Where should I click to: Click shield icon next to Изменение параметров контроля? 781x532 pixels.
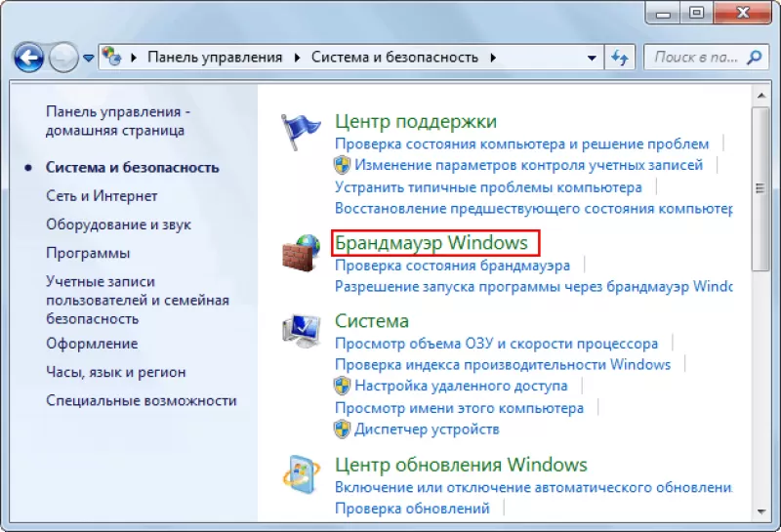[x=343, y=165]
